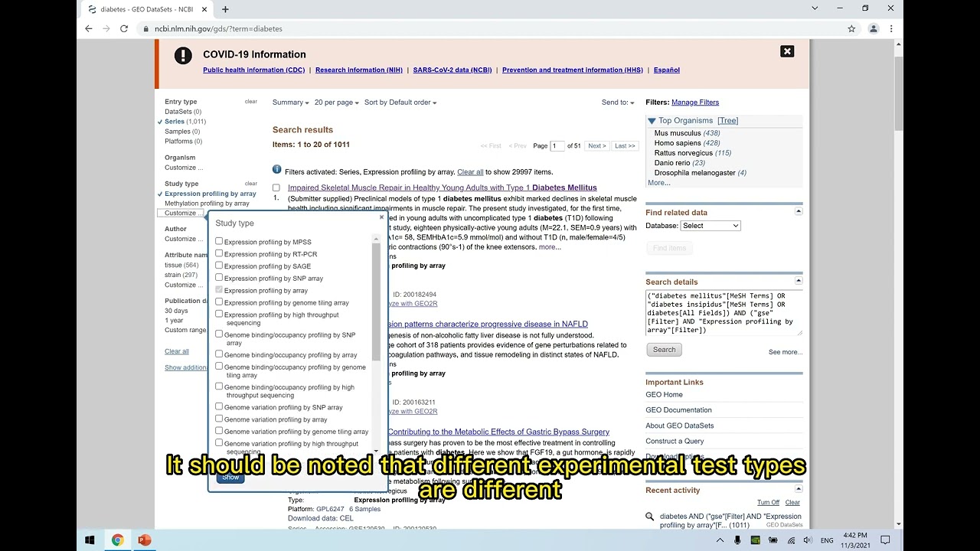Collapse the Top Organisms triangle
This screenshot has height=551, width=980.
click(652, 121)
